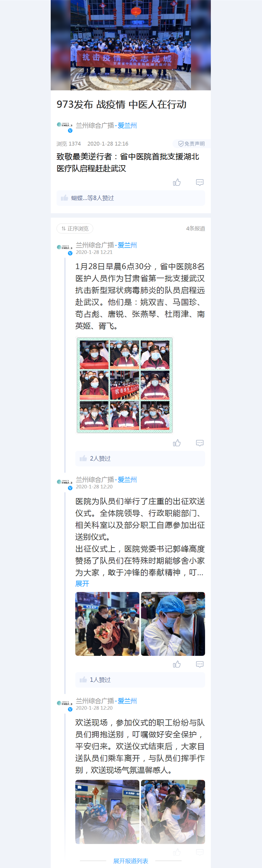Open the 兰州综合广播 avatar at top
262x868 pixels.
tap(65, 126)
